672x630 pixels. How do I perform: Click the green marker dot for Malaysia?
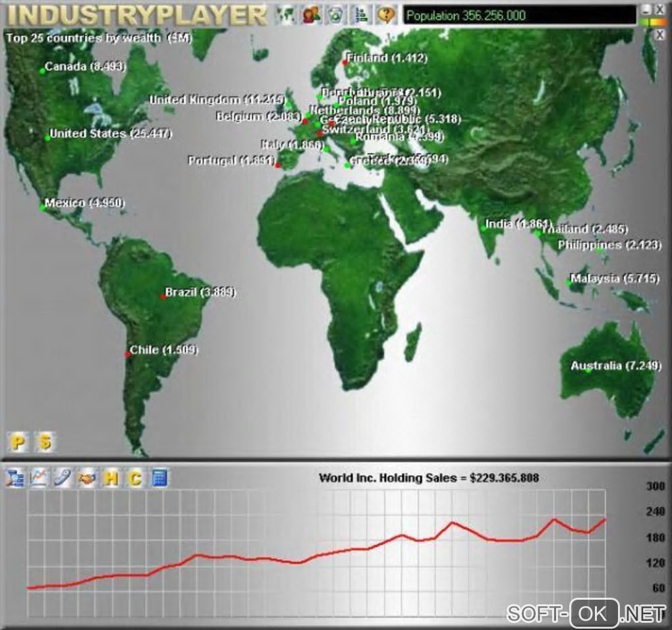[x=569, y=282]
